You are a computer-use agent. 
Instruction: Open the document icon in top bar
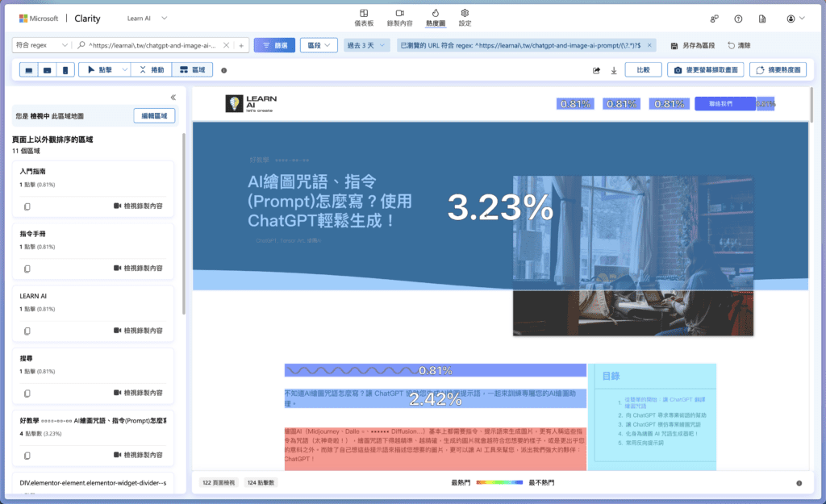pyautogui.click(x=761, y=19)
